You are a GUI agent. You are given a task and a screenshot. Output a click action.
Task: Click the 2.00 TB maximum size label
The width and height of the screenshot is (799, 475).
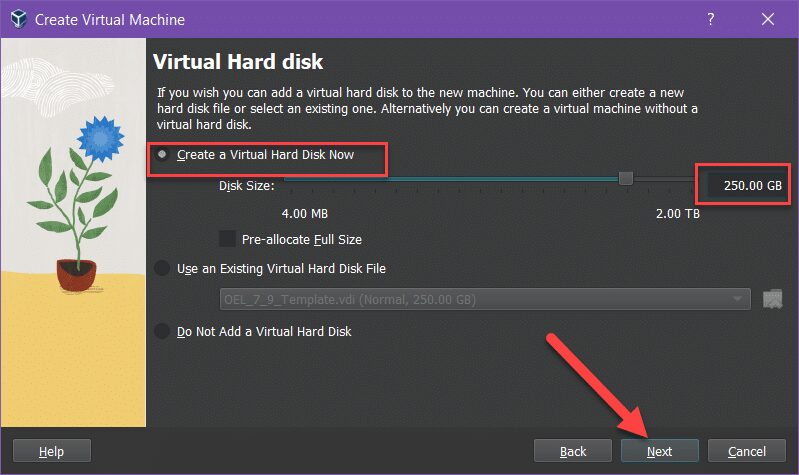[x=678, y=214]
